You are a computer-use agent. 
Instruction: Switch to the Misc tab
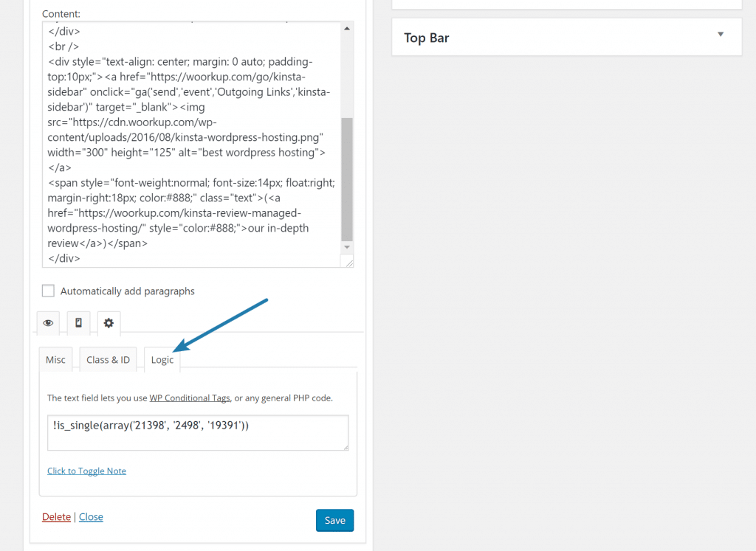pyautogui.click(x=55, y=359)
